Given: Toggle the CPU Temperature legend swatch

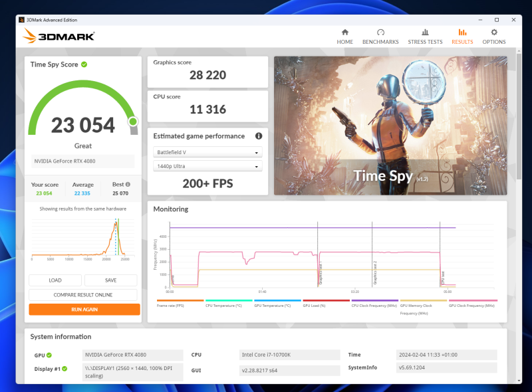Looking at the screenshot, I should click(229, 300).
